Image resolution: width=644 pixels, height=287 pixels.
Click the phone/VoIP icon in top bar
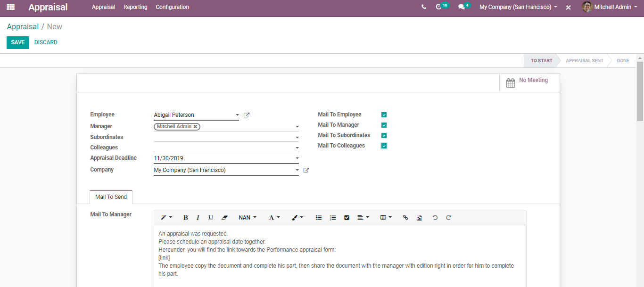[x=424, y=7]
